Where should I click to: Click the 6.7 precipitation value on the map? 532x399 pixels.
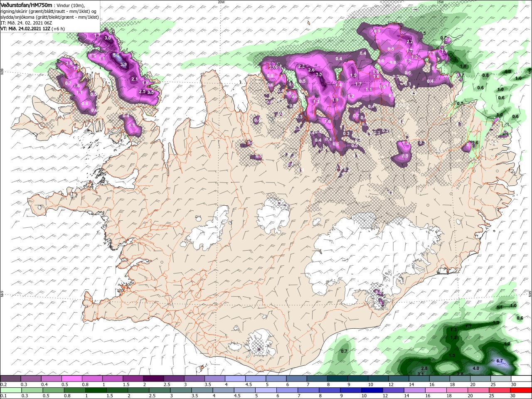pyautogui.click(x=500, y=360)
